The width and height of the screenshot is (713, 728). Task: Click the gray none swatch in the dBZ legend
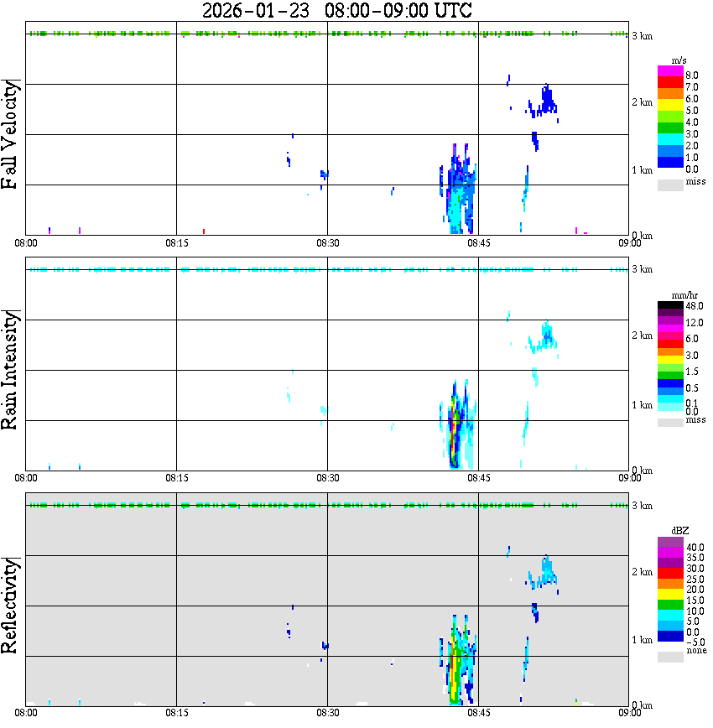click(670, 657)
